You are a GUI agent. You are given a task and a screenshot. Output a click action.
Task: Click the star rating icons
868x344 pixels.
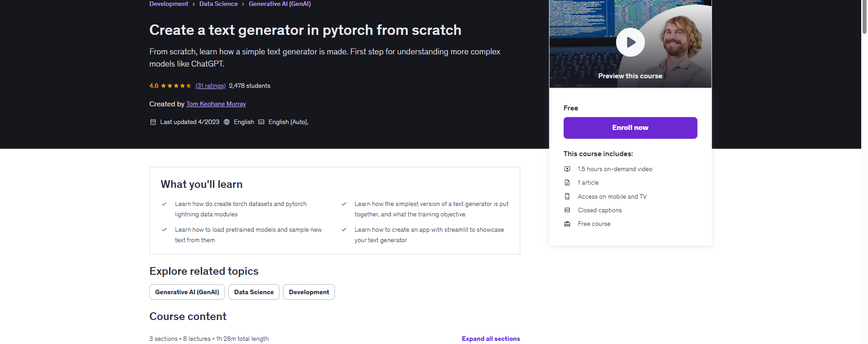[x=176, y=86]
